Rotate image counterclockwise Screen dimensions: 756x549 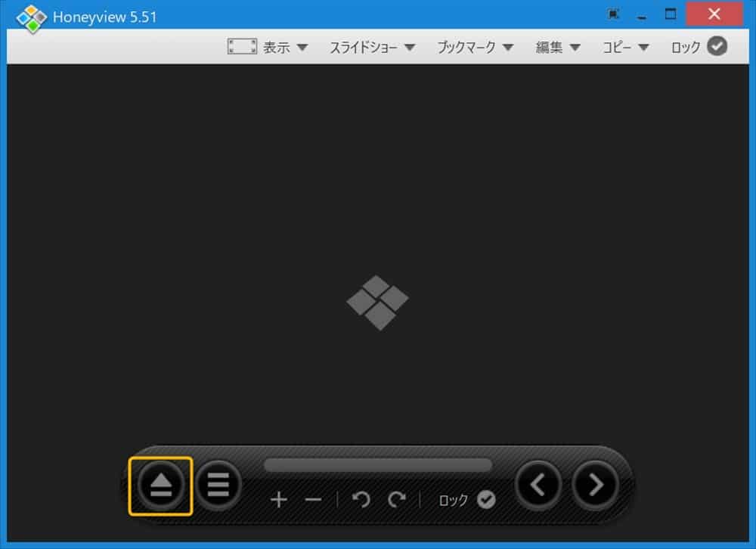point(361,500)
